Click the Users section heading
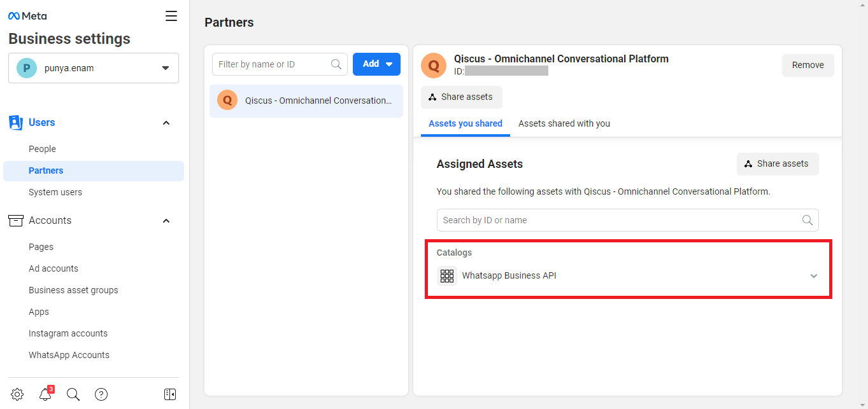 point(42,123)
